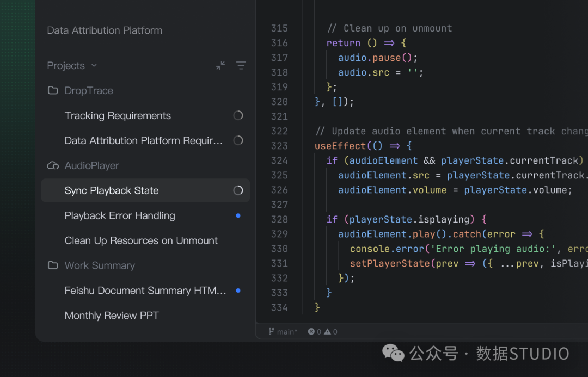Image resolution: width=588 pixels, height=377 pixels.
Task: Click the AudioPlayer cloud icon
Action: (x=53, y=165)
